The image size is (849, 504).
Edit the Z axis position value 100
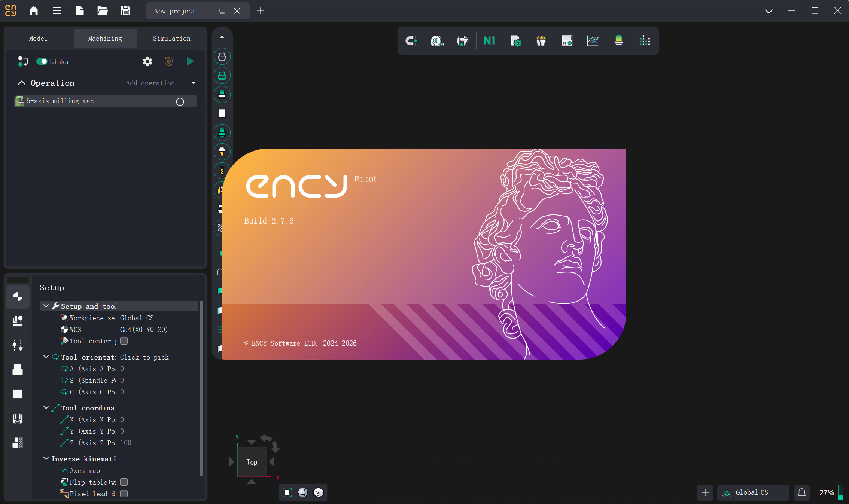coord(126,443)
